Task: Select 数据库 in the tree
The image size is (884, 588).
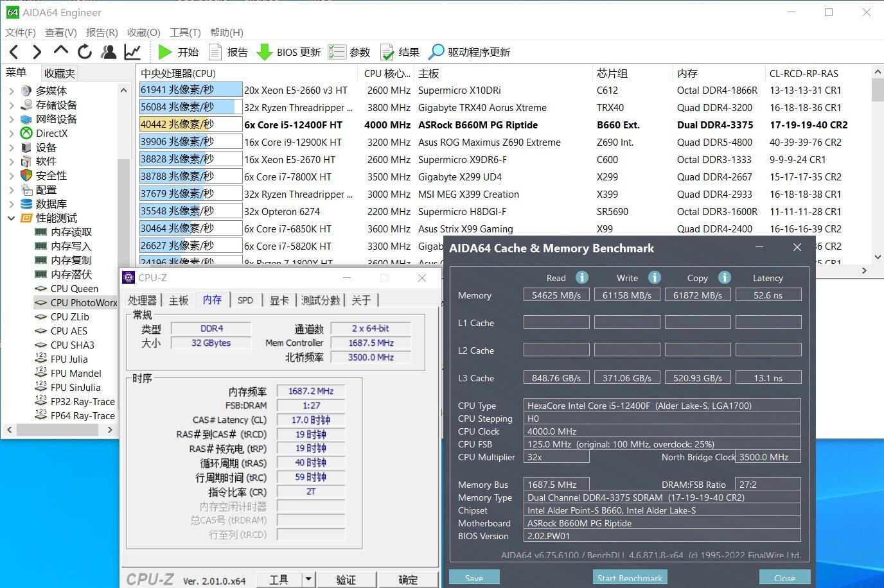Action: click(51, 203)
